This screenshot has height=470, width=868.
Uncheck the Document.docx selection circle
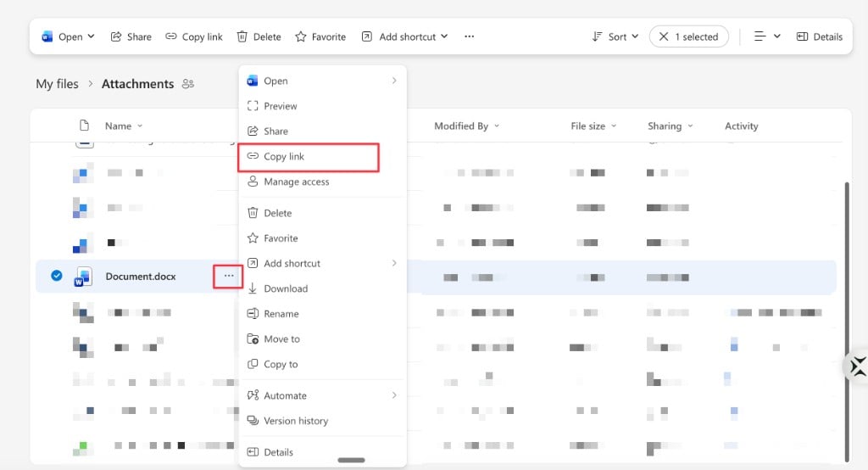(x=57, y=276)
